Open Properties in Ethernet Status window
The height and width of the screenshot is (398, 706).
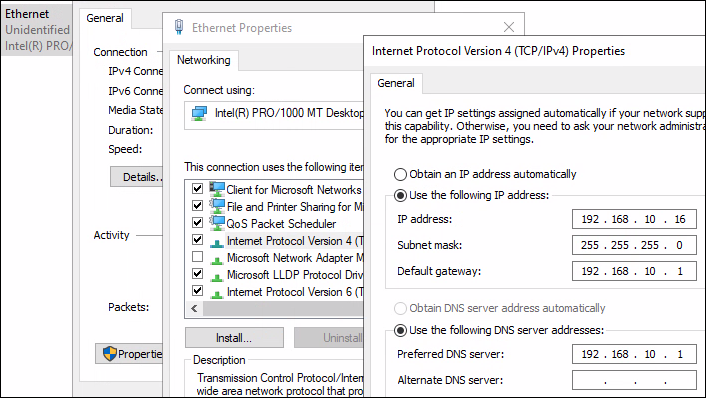(129, 353)
